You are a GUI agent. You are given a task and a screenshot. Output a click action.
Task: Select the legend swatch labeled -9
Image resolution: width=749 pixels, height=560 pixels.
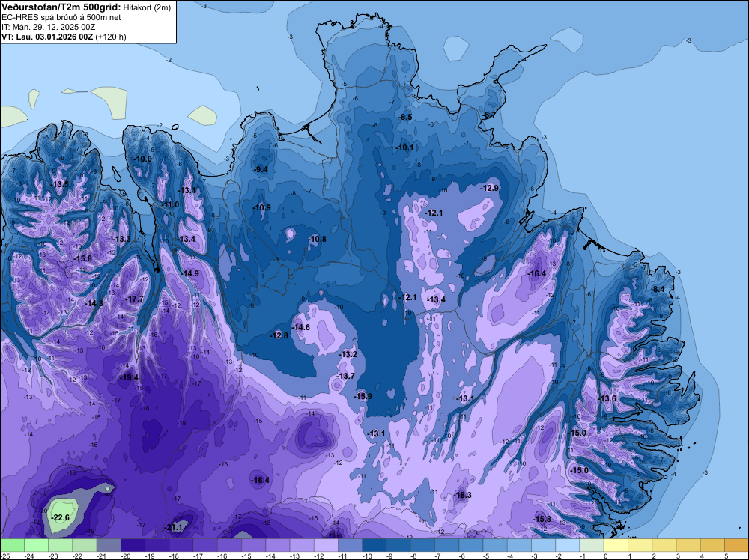click(398, 545)
